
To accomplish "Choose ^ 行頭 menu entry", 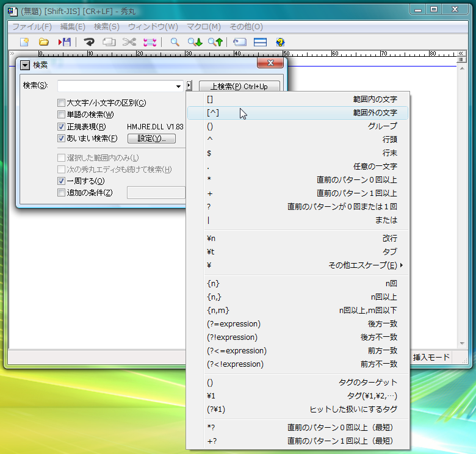I will (x=298, y=139).
